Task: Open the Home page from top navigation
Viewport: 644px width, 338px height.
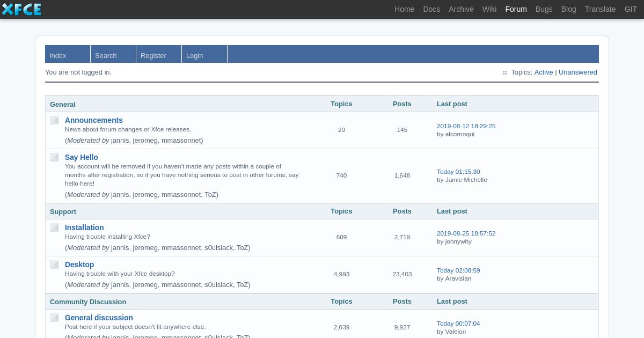Action: coord(404,9)
